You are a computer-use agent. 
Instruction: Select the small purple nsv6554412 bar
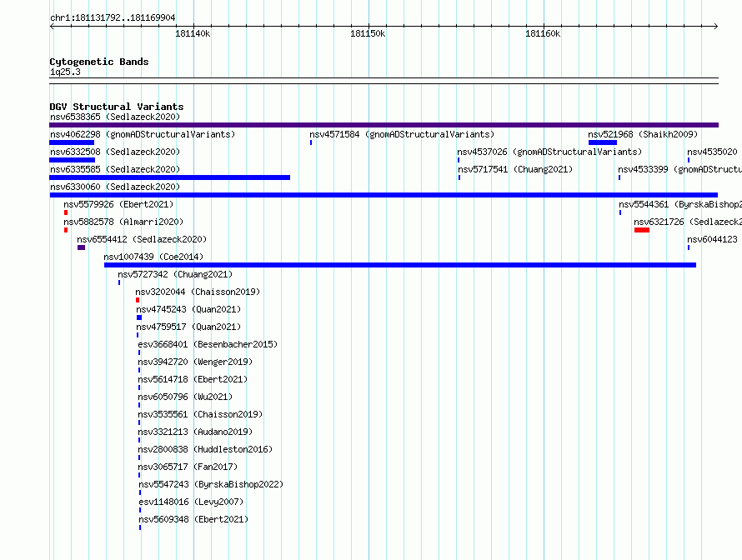pyautogui.click(x=82, y=247)
